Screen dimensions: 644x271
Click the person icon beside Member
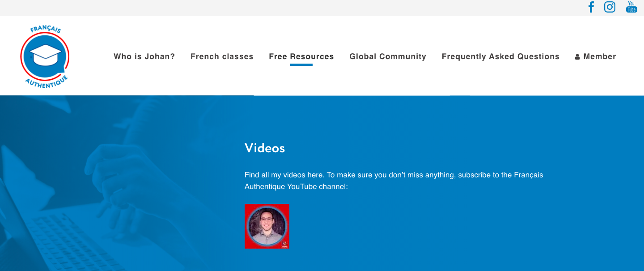pos(577,57)
